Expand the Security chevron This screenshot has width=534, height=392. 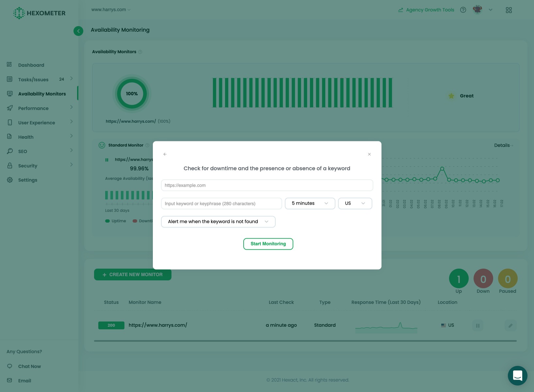point(71,165)
